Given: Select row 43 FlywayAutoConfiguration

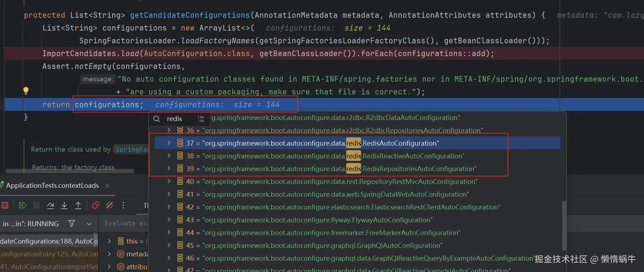Looking at the screenshot, I should (357, 220).
